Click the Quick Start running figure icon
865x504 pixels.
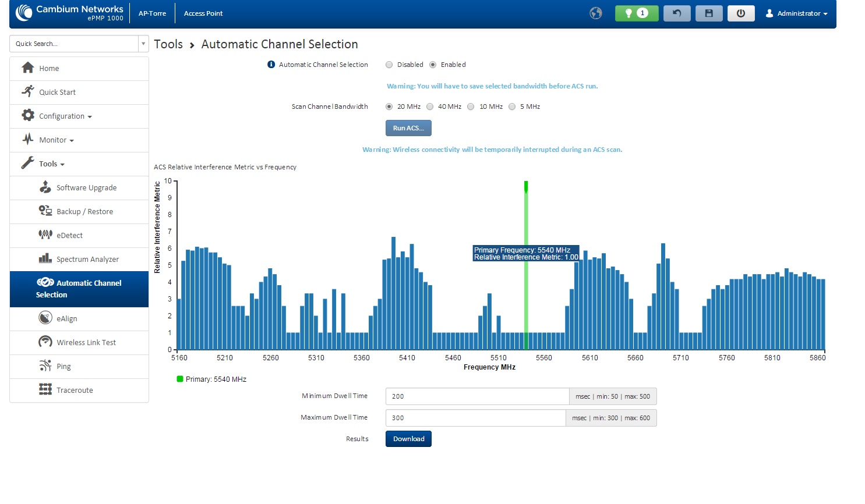tap(27, 91)
